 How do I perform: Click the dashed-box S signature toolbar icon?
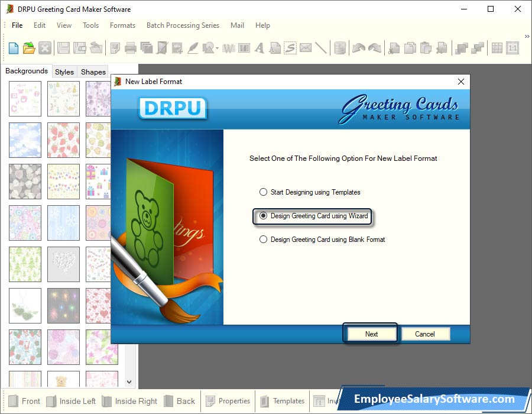pos(290,48)
